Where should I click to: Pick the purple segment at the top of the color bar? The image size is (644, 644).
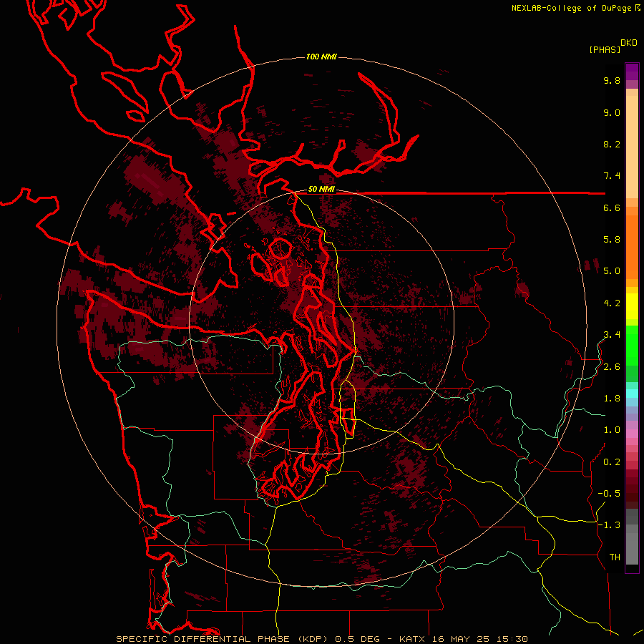[632, 72]
